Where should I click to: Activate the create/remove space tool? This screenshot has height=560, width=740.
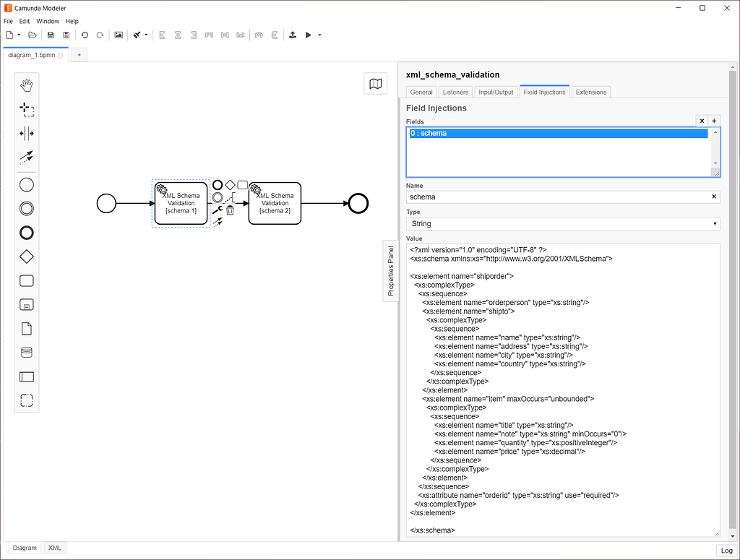pos(27,134)
